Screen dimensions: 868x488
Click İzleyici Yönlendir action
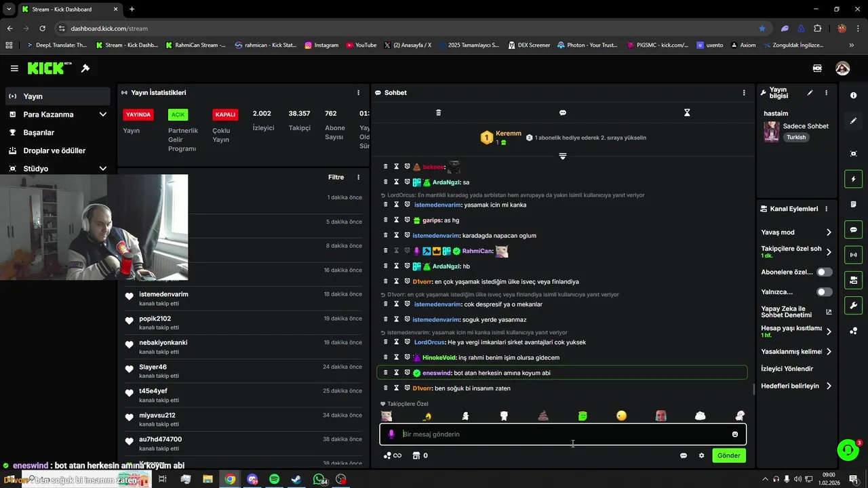787,369
